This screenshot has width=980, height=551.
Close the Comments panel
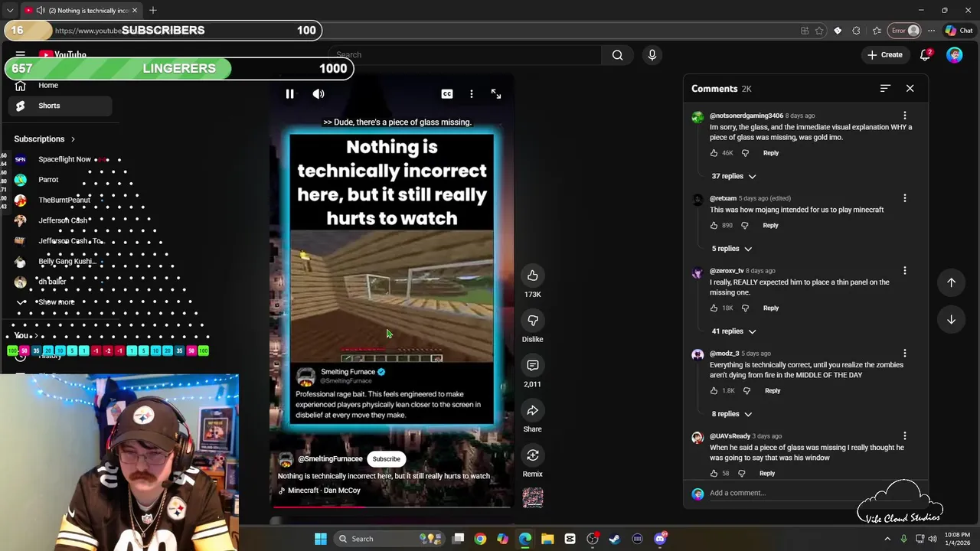[910, 89]
